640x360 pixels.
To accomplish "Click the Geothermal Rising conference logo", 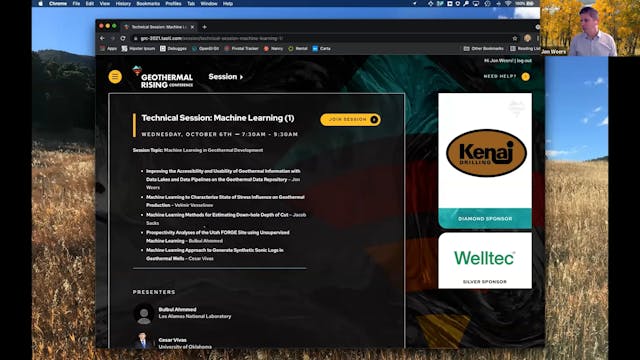I will pos(163,77).
